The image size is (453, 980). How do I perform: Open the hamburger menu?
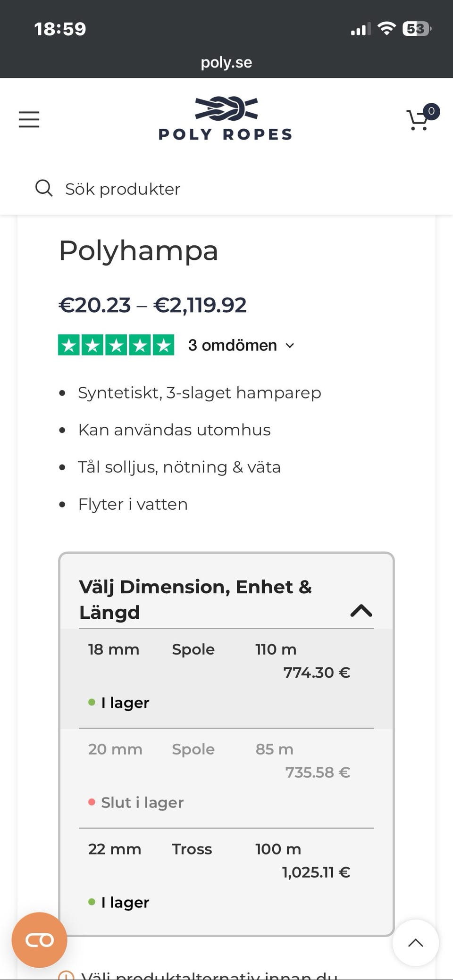coord(29,120)
